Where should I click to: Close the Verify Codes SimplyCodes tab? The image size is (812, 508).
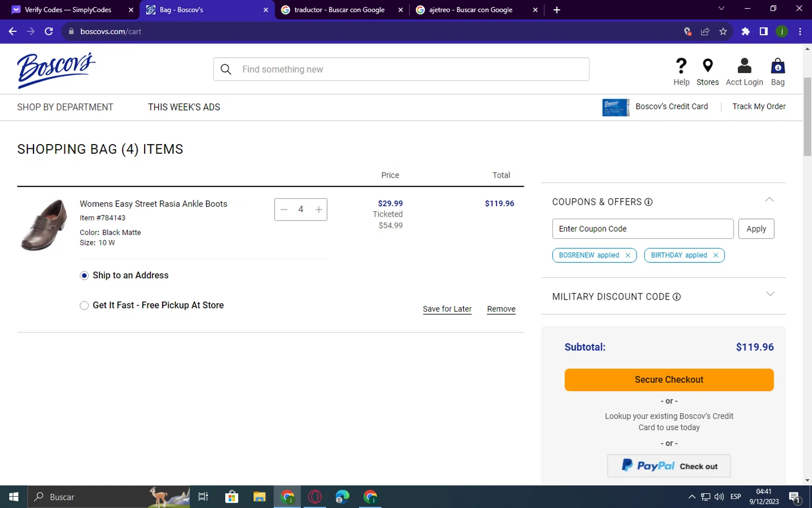[x=131, y=10]
